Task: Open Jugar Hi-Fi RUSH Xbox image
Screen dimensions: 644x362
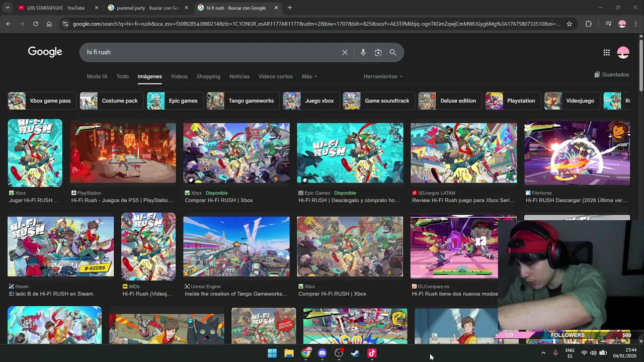Action: point(35,153)
